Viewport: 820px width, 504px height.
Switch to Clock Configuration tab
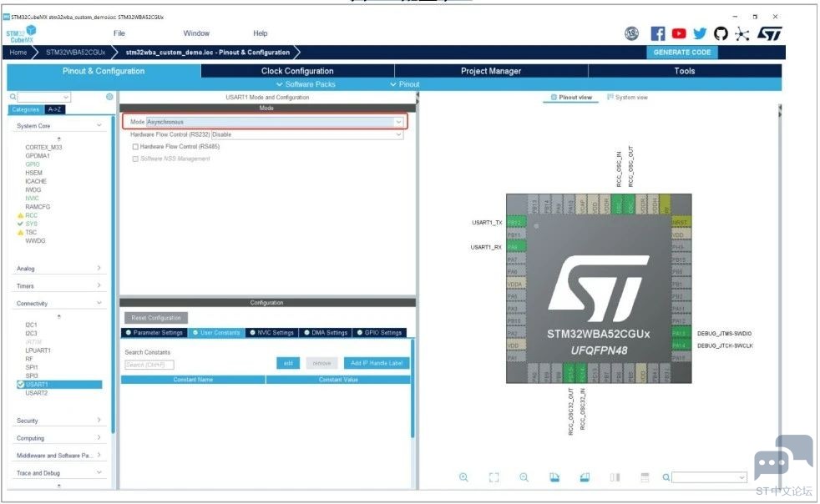pyautogui.click(x=297, y=71)
